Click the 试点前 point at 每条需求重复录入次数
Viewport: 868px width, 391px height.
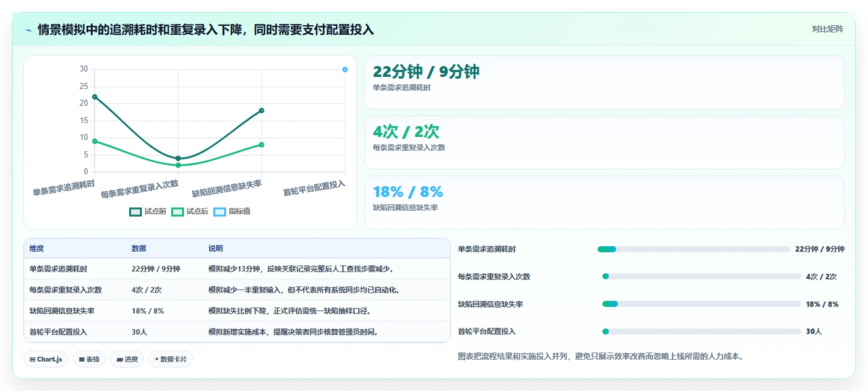click(178, 159)
